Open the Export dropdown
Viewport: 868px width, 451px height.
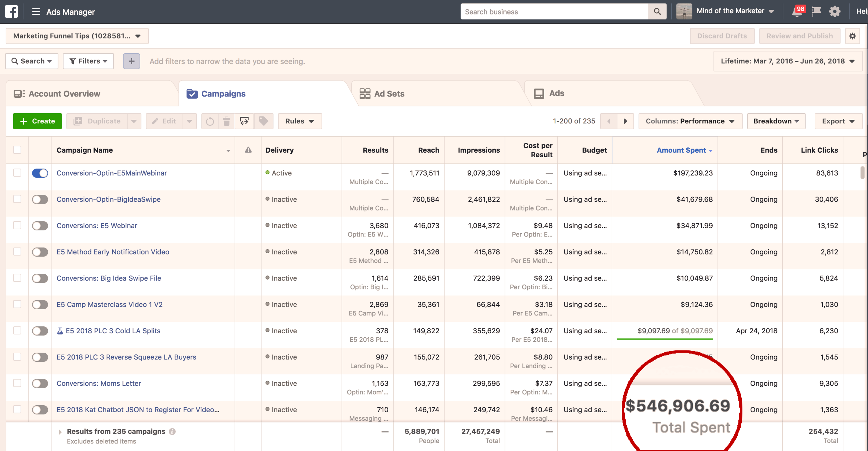(839, 121)
